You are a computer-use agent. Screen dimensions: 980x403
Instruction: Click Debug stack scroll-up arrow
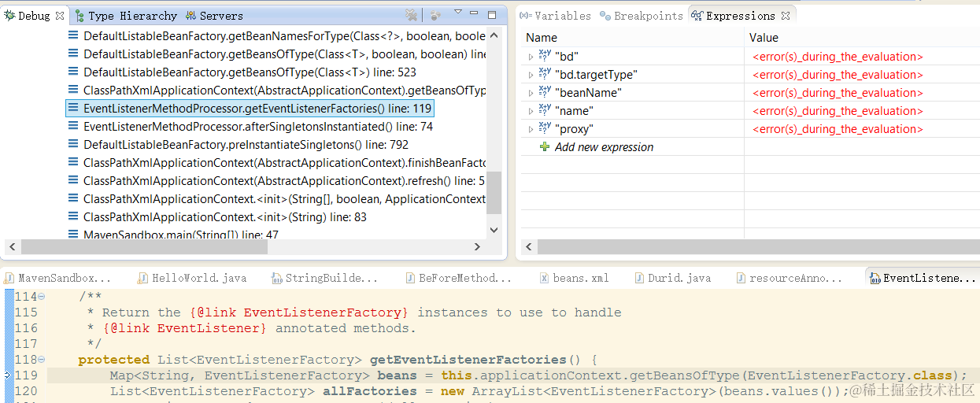click(x=494, y=35)
